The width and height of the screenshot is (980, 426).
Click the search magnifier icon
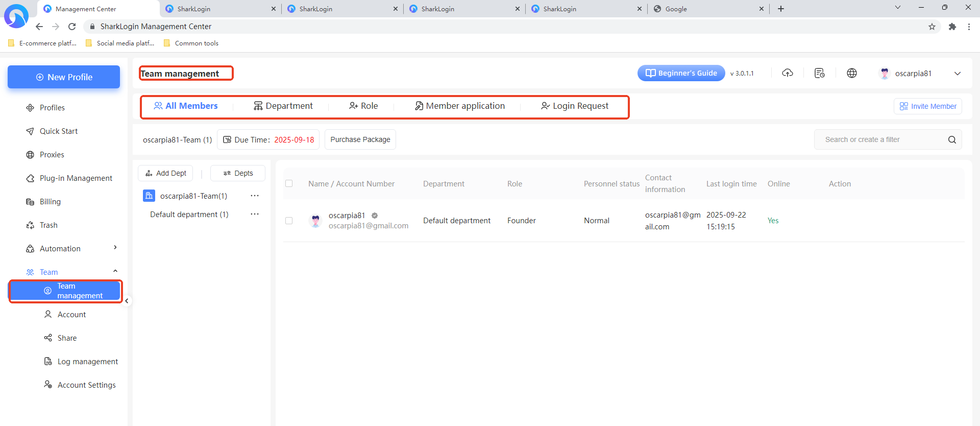point(952,140)
